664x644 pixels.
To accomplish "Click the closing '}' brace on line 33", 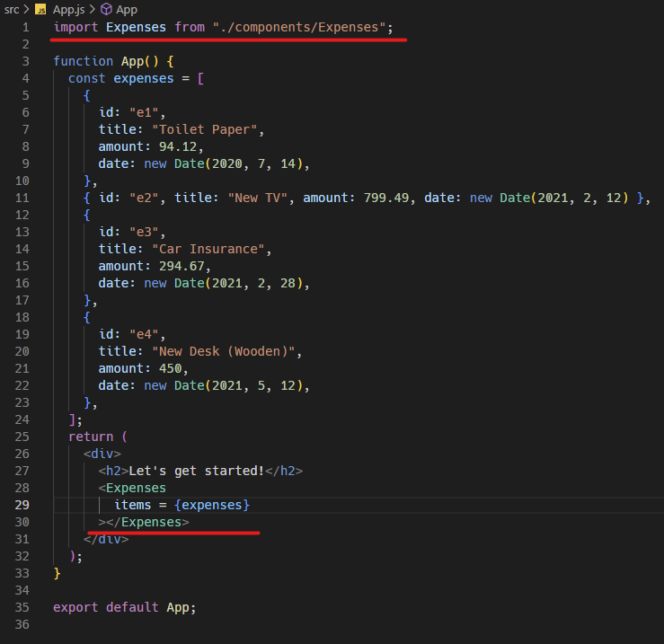I will tap(57, 574).
